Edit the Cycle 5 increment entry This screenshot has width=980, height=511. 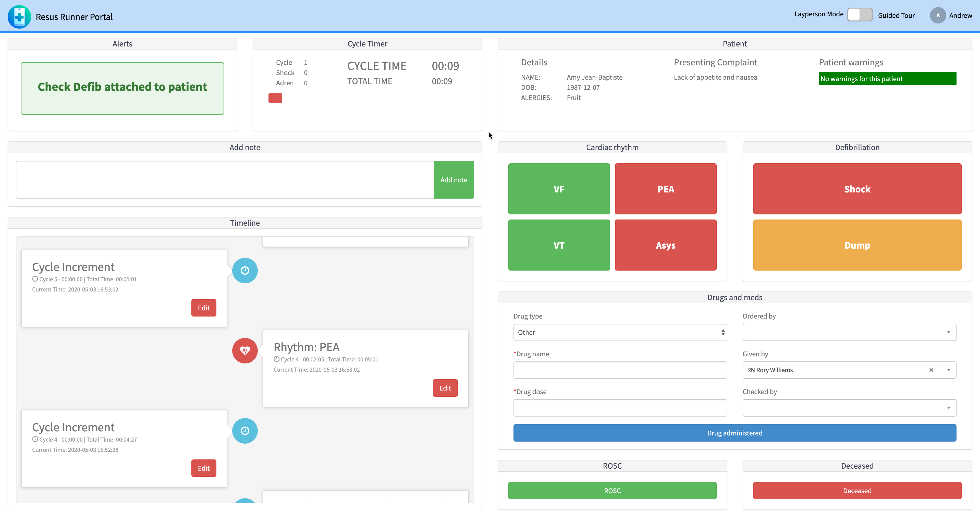(204, 308)
